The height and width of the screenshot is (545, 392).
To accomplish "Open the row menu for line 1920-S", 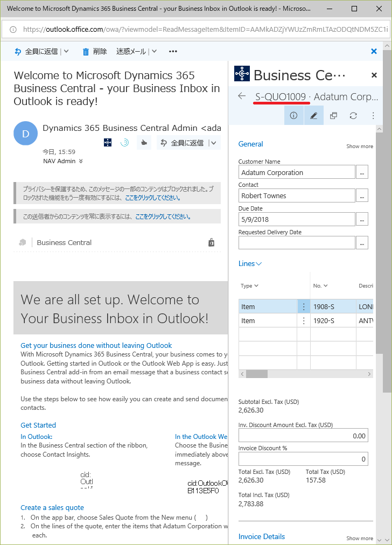I will click(304, 320).
